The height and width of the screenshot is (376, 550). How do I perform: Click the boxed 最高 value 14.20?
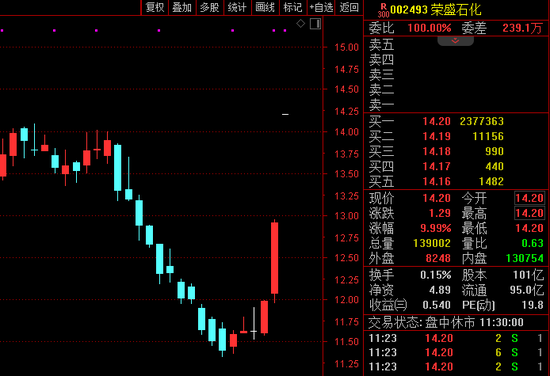point(529,213)
